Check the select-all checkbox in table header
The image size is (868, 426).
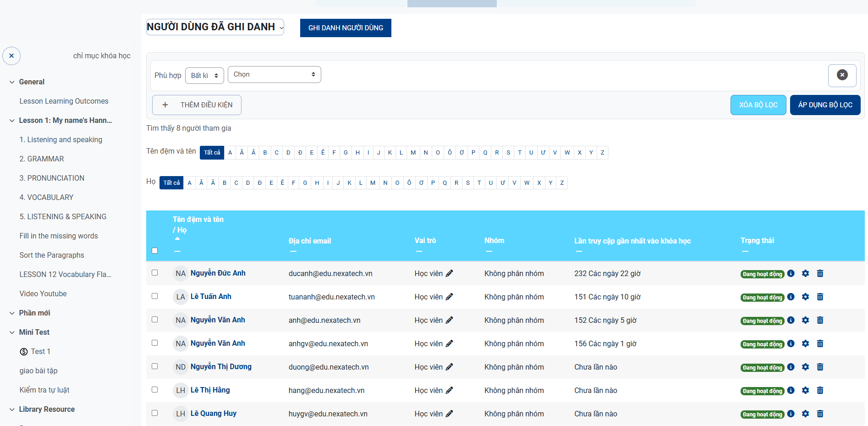click(154, 250)
